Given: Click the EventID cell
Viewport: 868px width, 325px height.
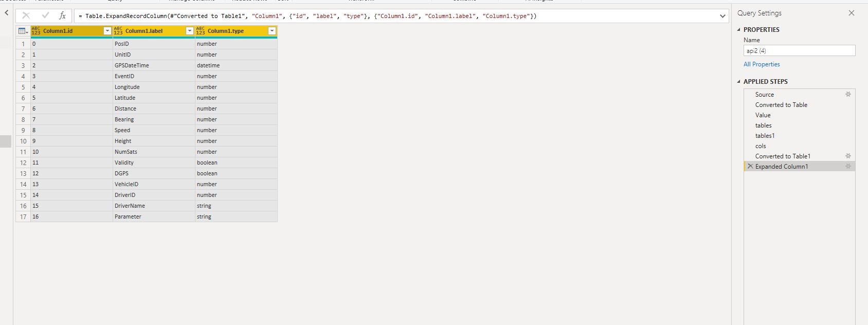Looking at the screenshot, I should tap(154, 76).
